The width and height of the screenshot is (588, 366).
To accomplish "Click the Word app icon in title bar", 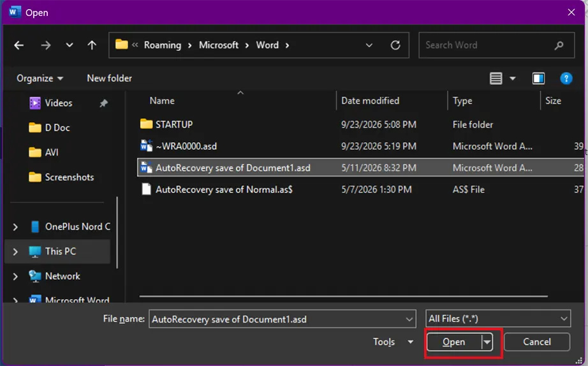I will pyautogui.click(x=14, y=12).
